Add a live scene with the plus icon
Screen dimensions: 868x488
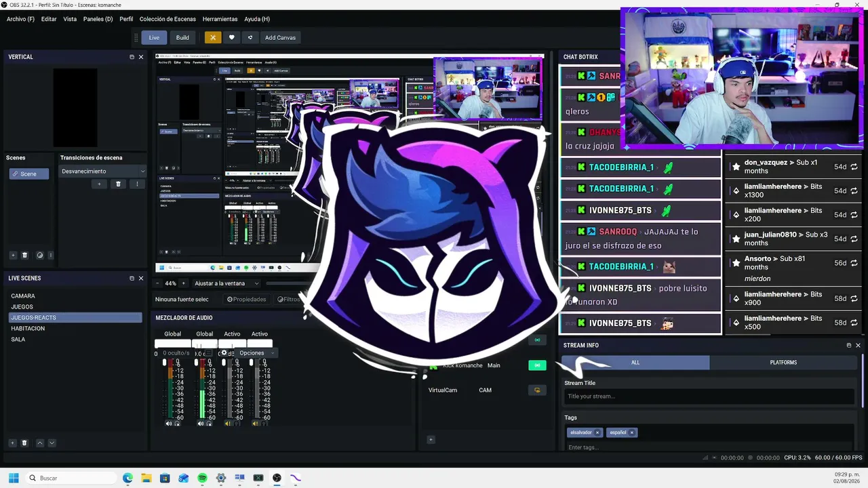tap(12, 443)
